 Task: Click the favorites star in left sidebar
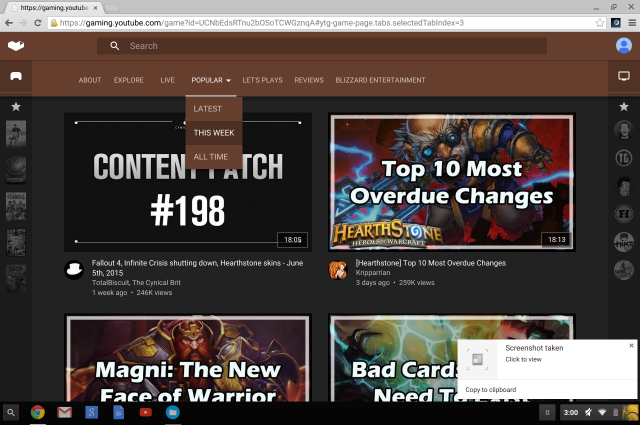pos(16,106)
